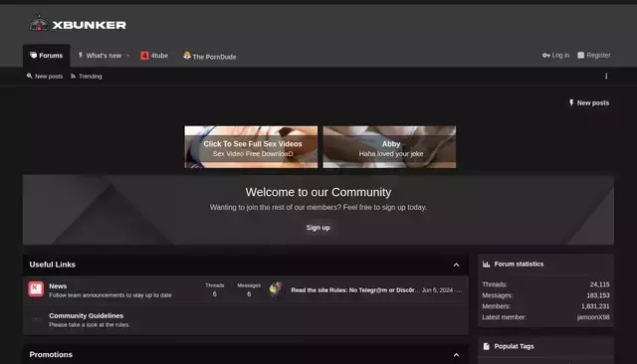Click the Threads count in the News row
637x364 pixels.
coord(215,294)
